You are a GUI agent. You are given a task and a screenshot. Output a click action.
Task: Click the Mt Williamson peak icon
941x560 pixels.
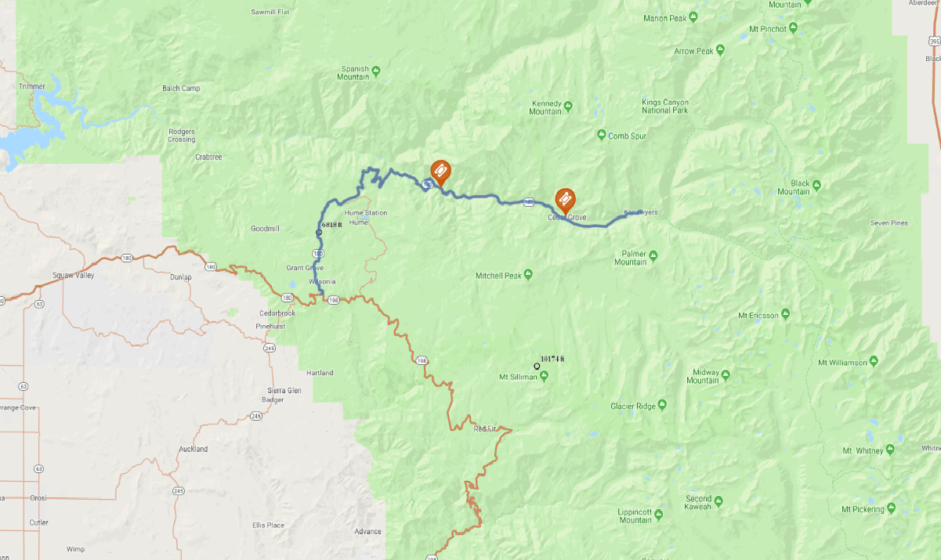[x=874, y=362]
